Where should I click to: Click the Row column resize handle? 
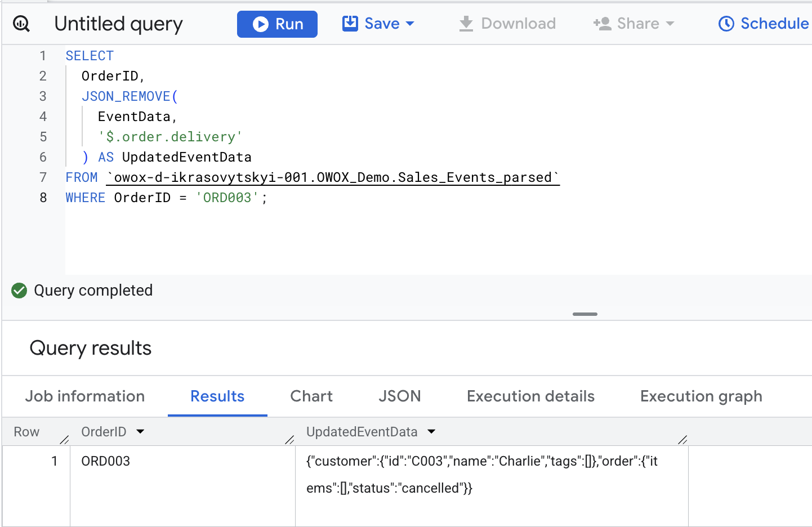click(64, 440)
